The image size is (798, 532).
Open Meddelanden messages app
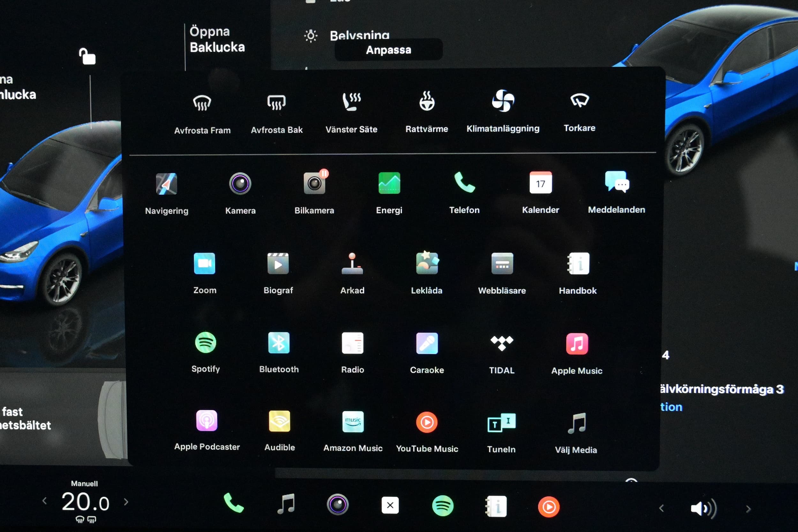(x=616, y=192)
